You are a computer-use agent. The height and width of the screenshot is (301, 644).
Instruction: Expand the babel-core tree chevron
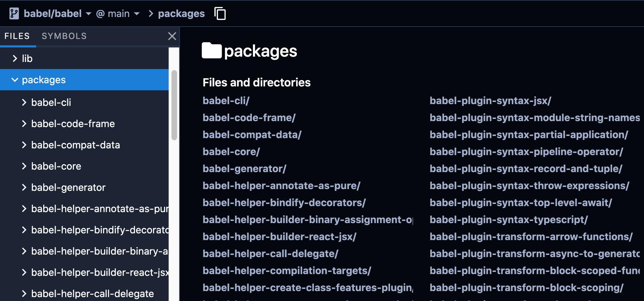(x=24, y=166)
